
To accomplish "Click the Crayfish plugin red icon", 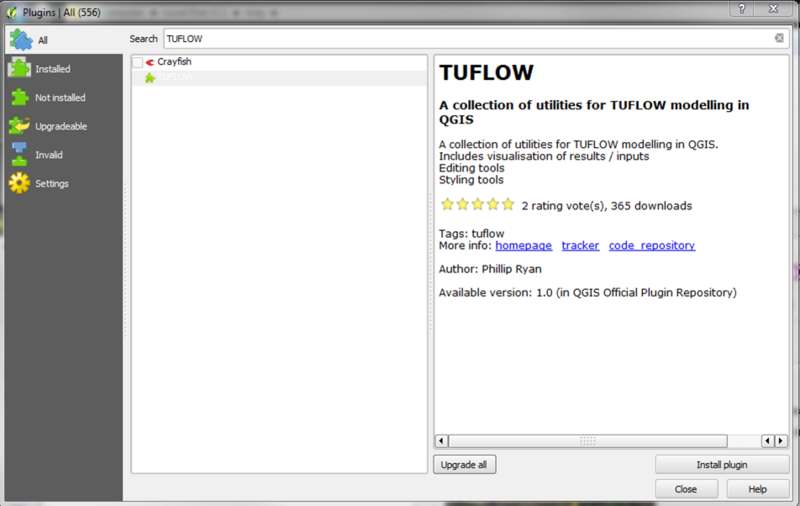I will (x=150, y=62).
